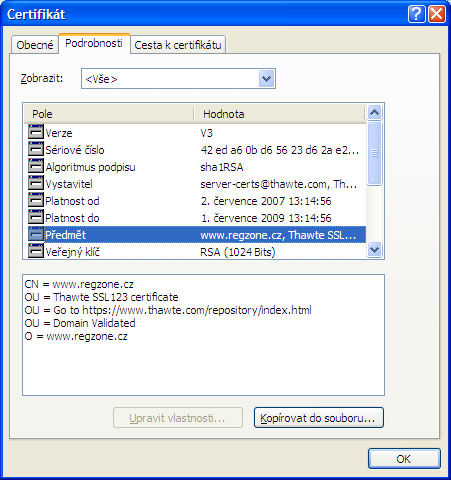Click Kopírovat do souboru button
This screenshot has width=451, height=480.
point(319,418)
